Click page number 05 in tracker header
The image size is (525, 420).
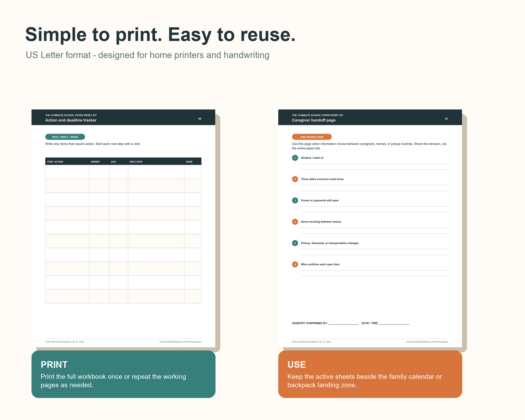pyautogui.click(x=200, y=119)
